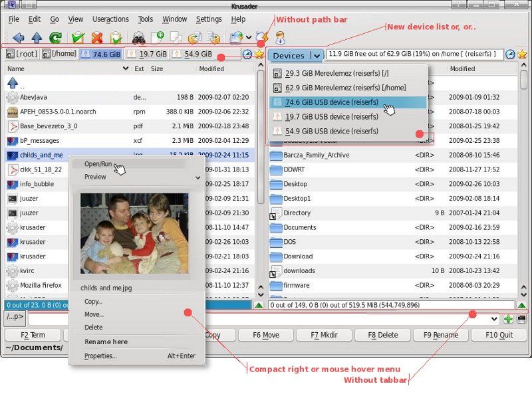Open the Devices dropdown list
This screenshot has height=396, width=532.
pyautogui.click(x=295, y=55)
